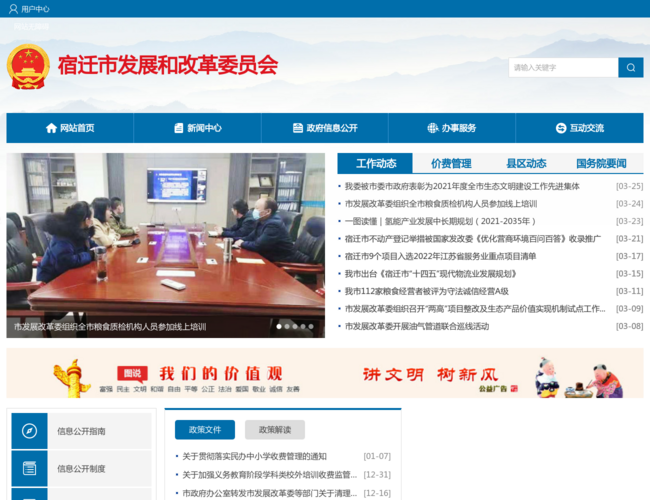Switch to the 价费管理 tab
This screenshot has height=500, width=650.
coord(451,163)
